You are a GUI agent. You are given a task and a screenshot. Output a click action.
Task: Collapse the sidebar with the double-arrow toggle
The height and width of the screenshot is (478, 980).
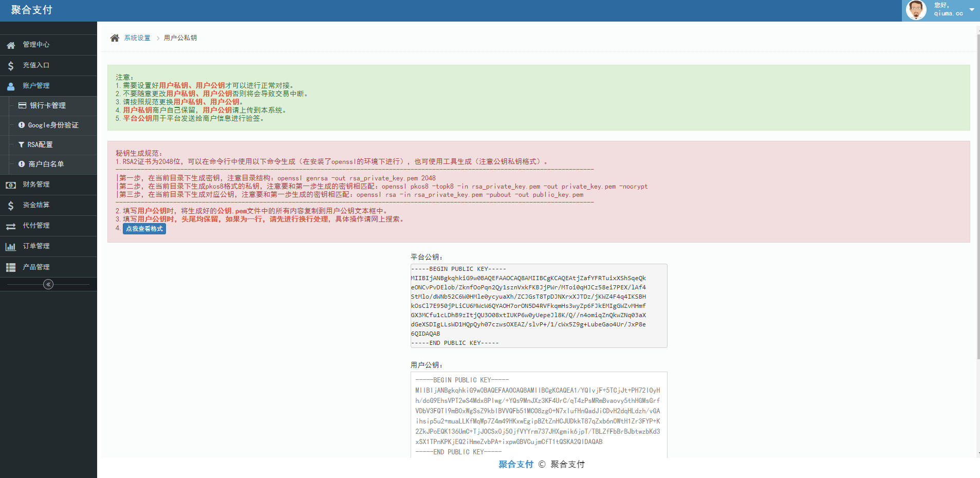pyautogui.click(x=48, y=284)
